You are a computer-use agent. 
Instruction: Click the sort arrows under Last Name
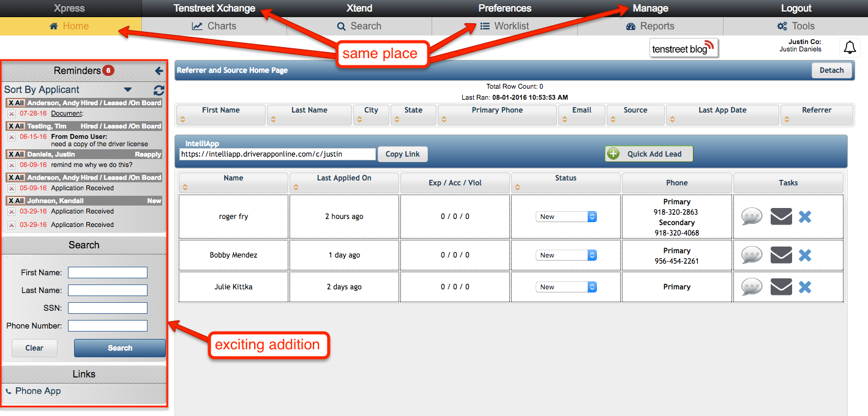point(272,119)
